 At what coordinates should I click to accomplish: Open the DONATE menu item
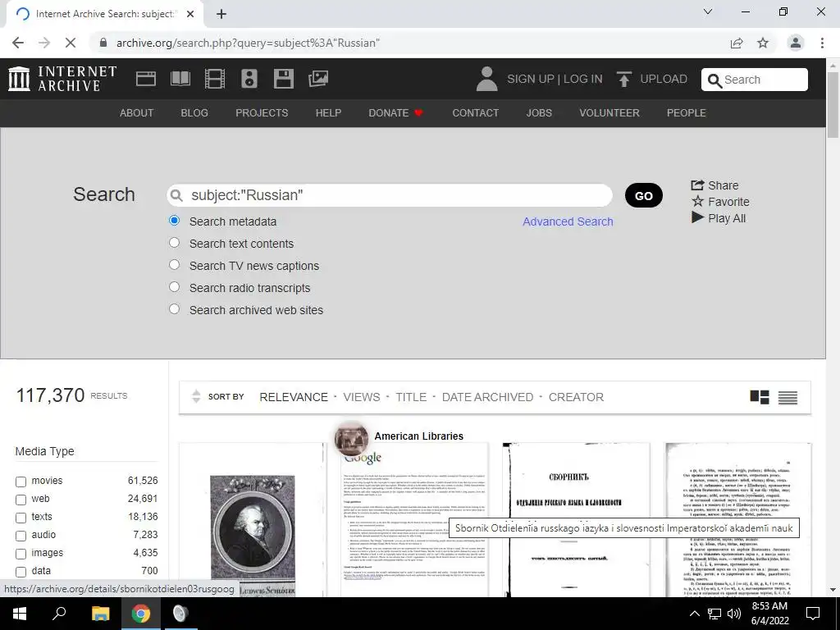[396, 113]
